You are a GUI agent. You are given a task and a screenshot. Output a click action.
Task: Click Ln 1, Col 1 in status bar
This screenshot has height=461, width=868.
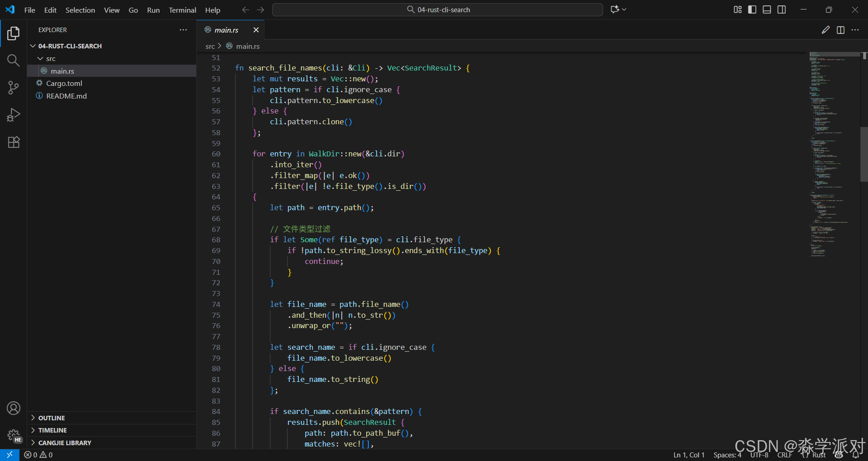pyautogui.click(x=689, y=455)
